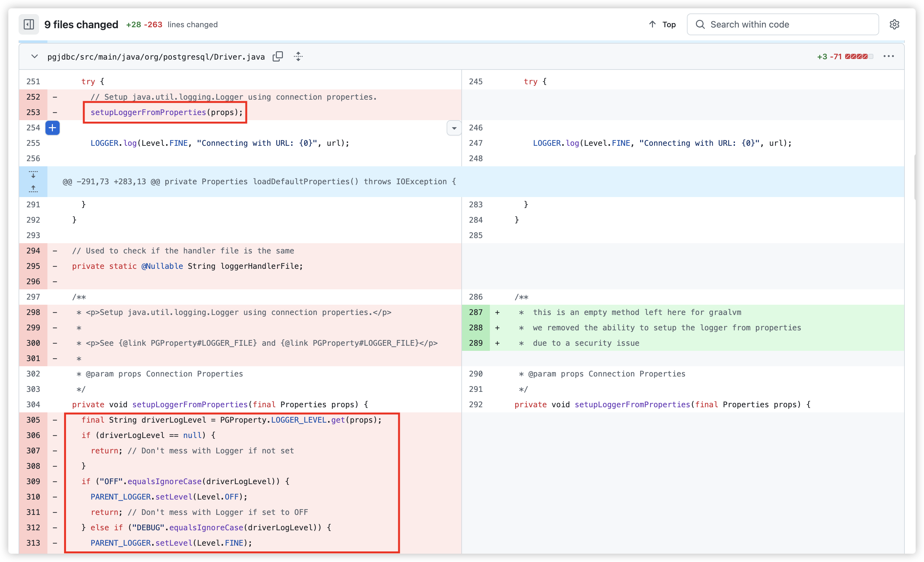Copy the Driver.java file path
The height and width of the screenshot is (562, 924).
click(277, 57)
